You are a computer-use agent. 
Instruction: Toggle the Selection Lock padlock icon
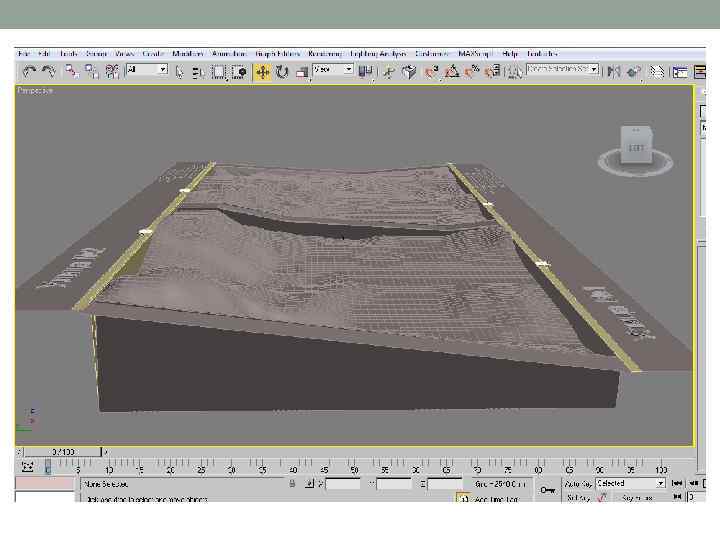pos(292,484)
